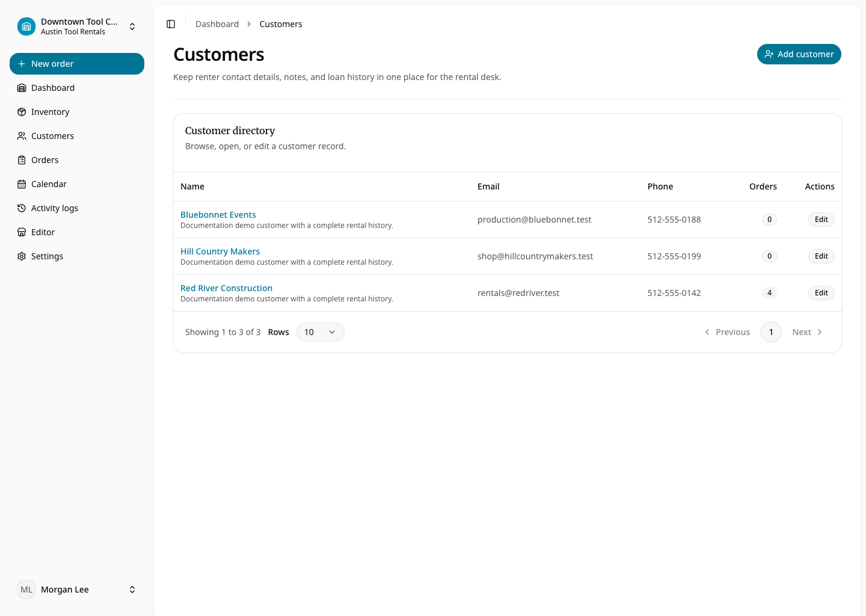The width and height of the screenshot is (866, 616).
Task: Click the Orders clipboard icon
Action: (22, 160)
